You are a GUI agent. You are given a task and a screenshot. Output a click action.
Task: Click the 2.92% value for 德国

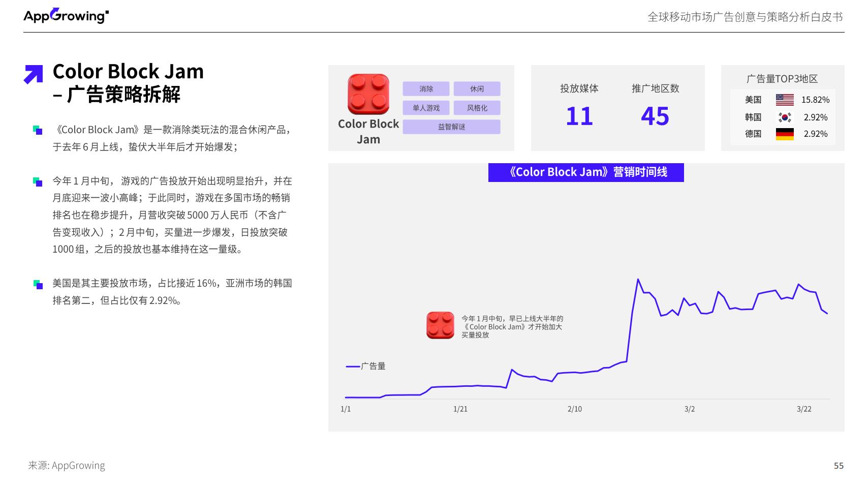tap(815, 134)
